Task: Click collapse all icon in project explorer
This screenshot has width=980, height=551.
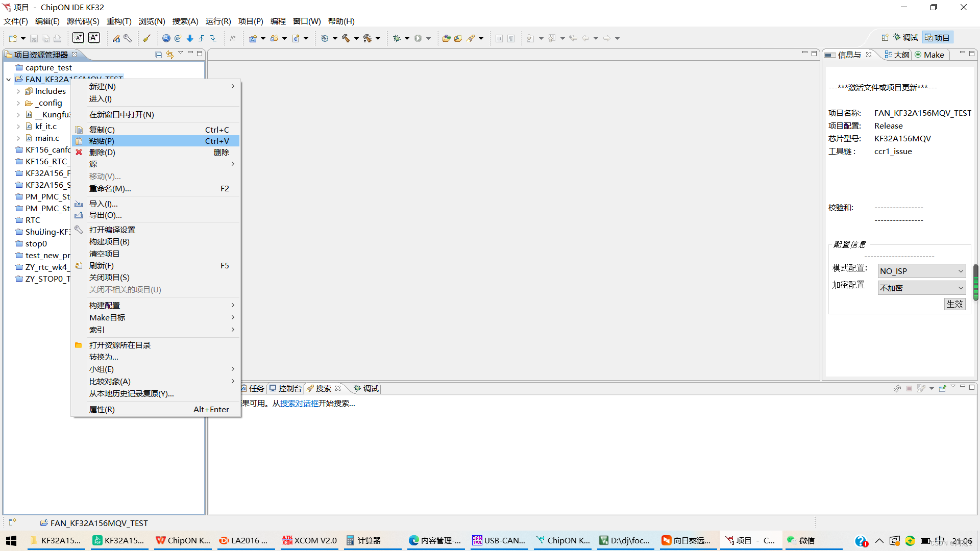Action: (x=158, y=55)
